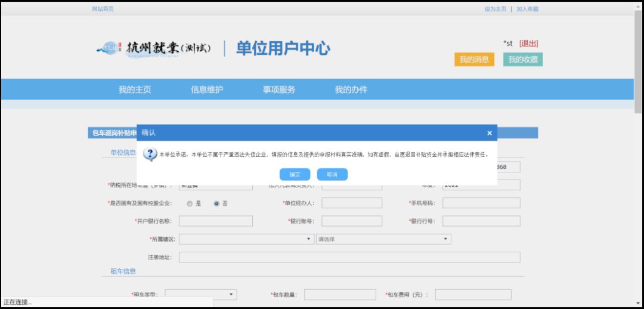
Task: Click the question mark icon in dialog
Action: point(151,154)
